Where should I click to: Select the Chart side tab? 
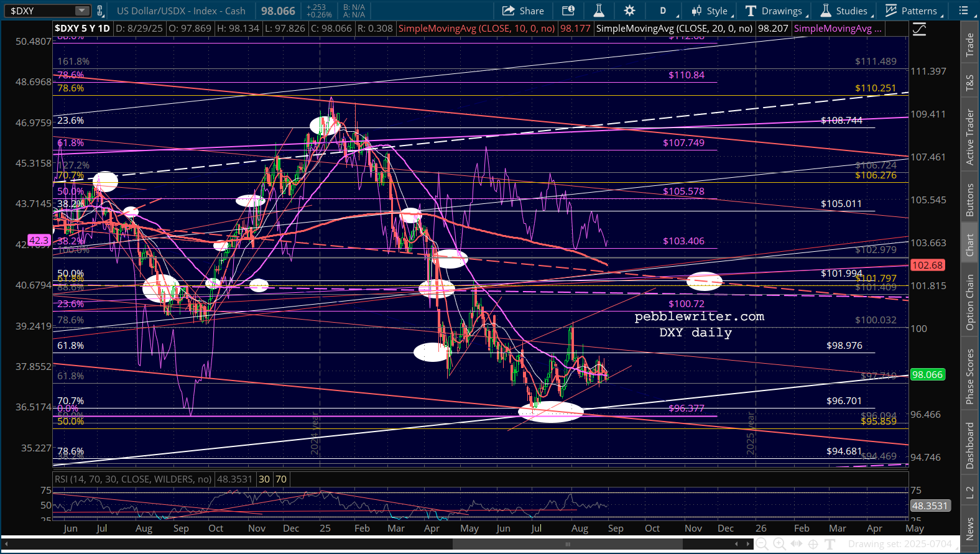click(x=969, y=245)
